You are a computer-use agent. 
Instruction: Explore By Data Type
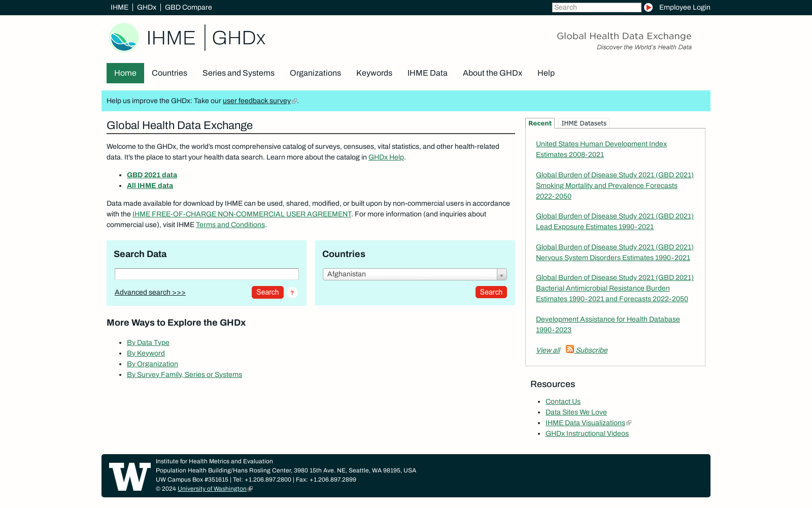[148, 342]
